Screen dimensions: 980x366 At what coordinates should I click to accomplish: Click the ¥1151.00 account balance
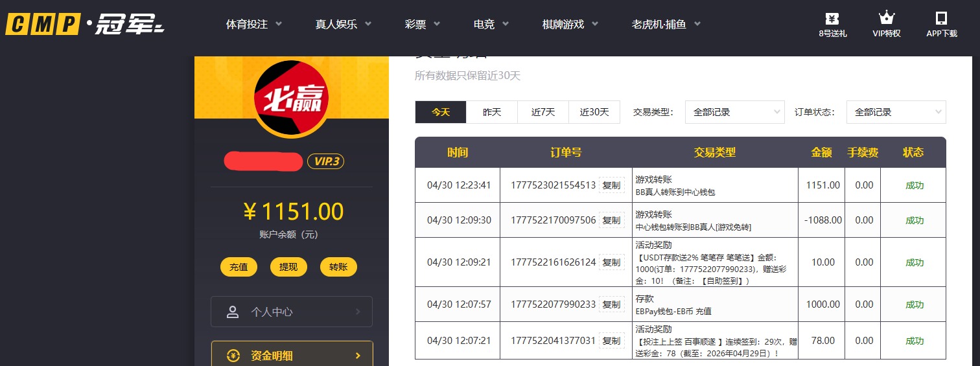click(x=293, y=211)
